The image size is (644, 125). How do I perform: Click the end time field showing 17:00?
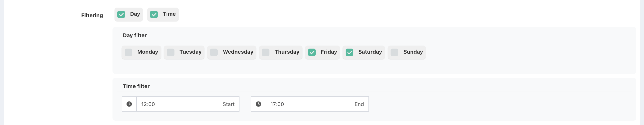coord(308,104)
